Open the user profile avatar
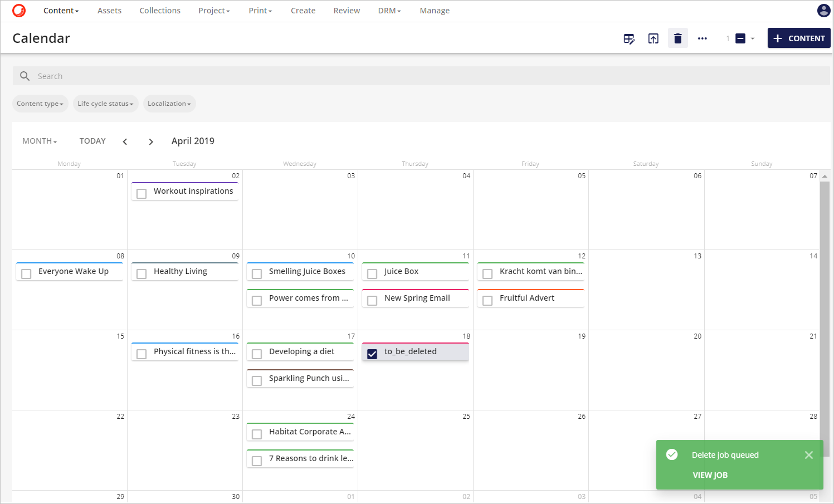 [x=823, y=11]
